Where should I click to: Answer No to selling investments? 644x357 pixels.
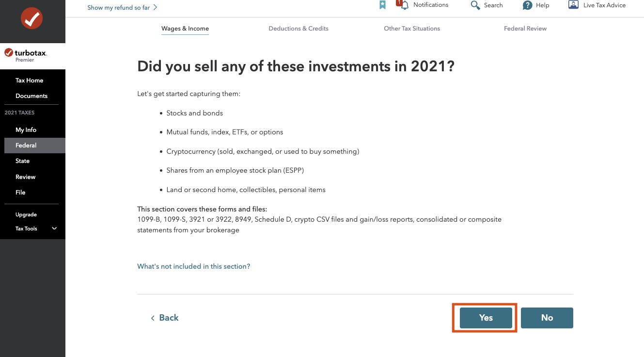(x=547, y=318)
